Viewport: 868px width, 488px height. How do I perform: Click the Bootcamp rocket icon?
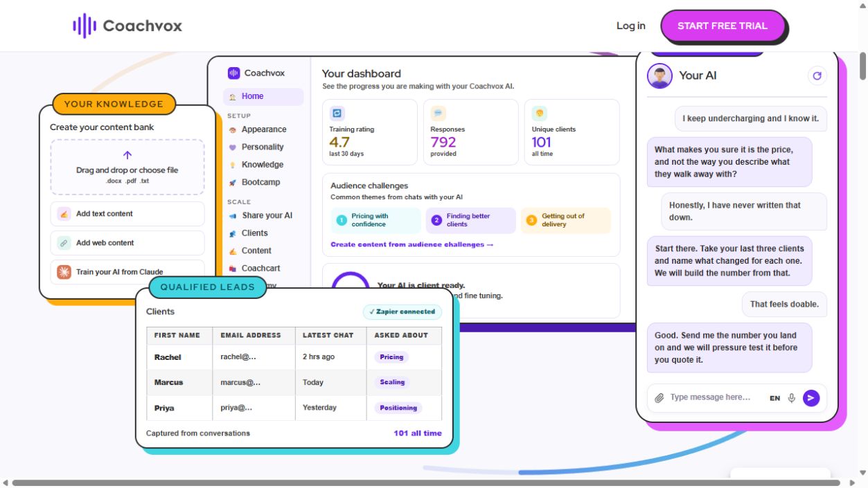tap(233, 183)
